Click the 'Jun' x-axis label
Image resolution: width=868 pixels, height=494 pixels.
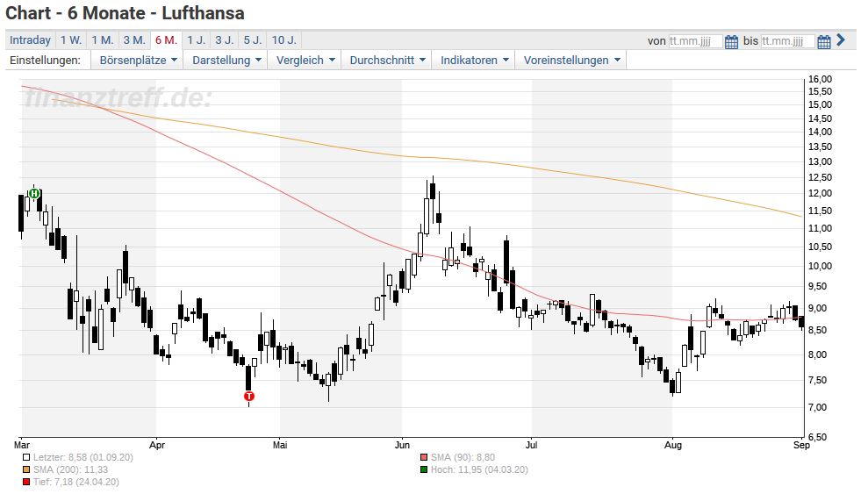pyautogui.click(x=402, y=446)
